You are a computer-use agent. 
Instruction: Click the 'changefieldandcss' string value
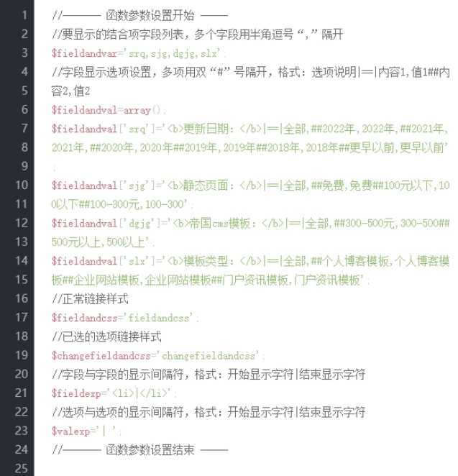[208, 355]
